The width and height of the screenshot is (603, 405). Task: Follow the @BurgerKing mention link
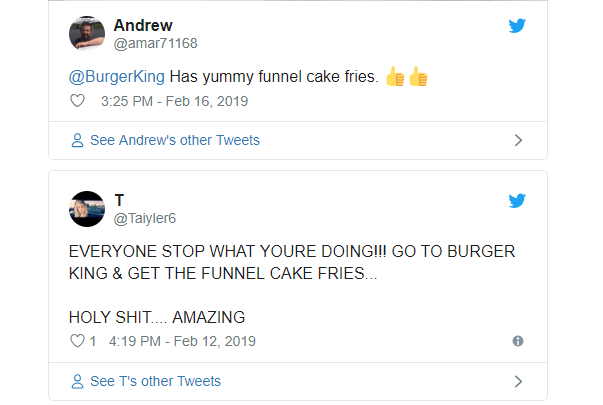[116, 77]
